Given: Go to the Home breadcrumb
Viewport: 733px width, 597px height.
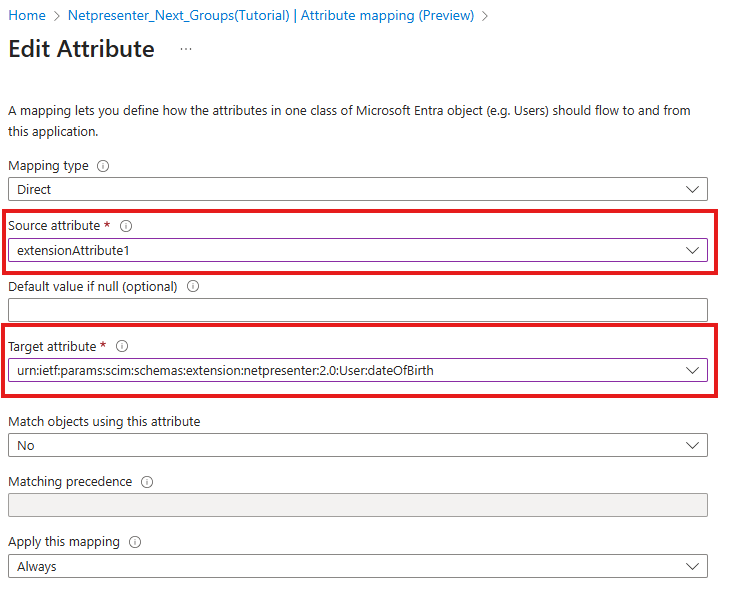Looking at the screenshot, I should click(27, 16).
